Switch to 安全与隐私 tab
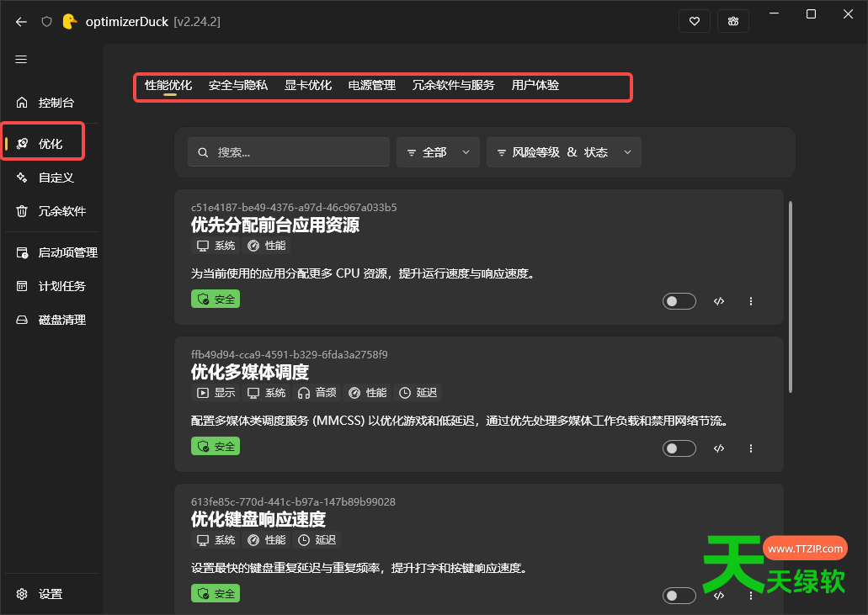 [x=238, y=85]
